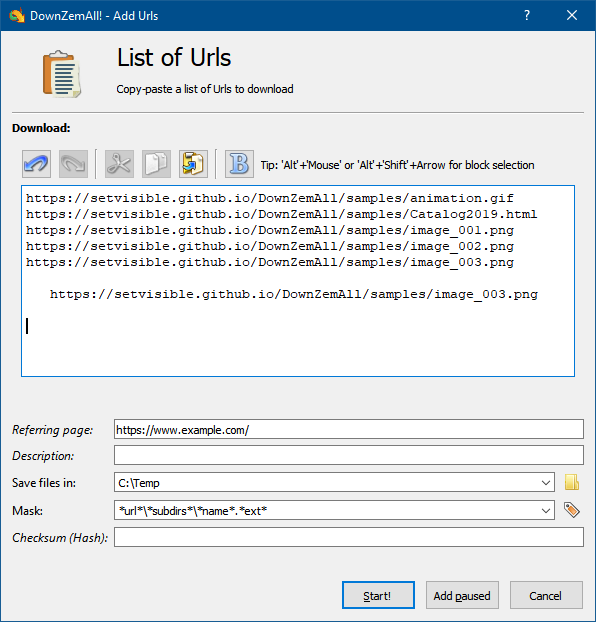Viewport: 596px width, 622px height.
Task: Expand the Save files in dropdown
Action: click(546, 483)
